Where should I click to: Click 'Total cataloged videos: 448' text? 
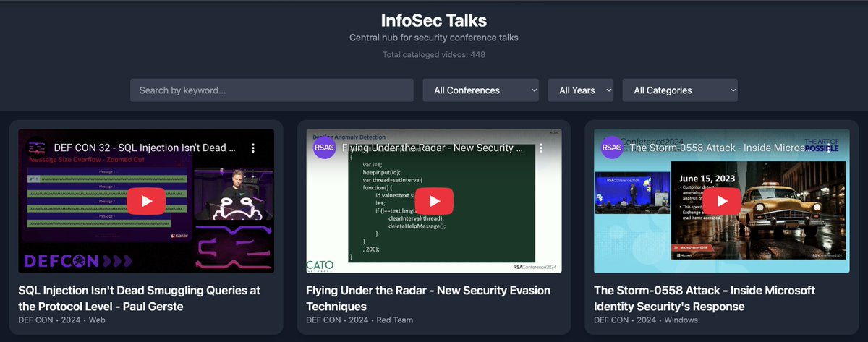(x=434, y=54)
